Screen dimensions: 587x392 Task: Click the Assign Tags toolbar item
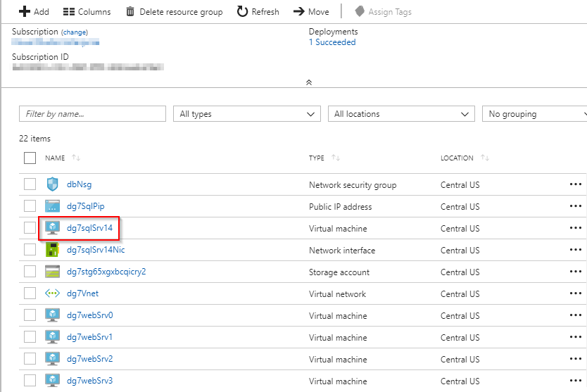point(384,12)
